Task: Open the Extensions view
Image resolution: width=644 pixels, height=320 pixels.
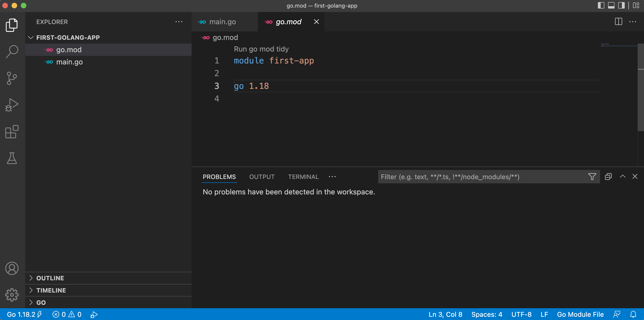Action: [12, 132]
